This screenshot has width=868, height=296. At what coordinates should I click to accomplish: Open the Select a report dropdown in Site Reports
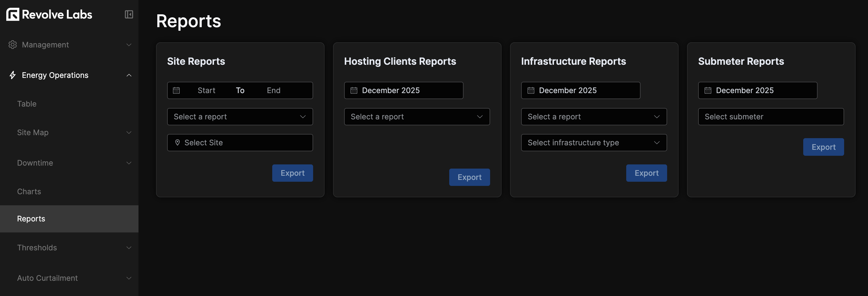(x=240, y=116)
